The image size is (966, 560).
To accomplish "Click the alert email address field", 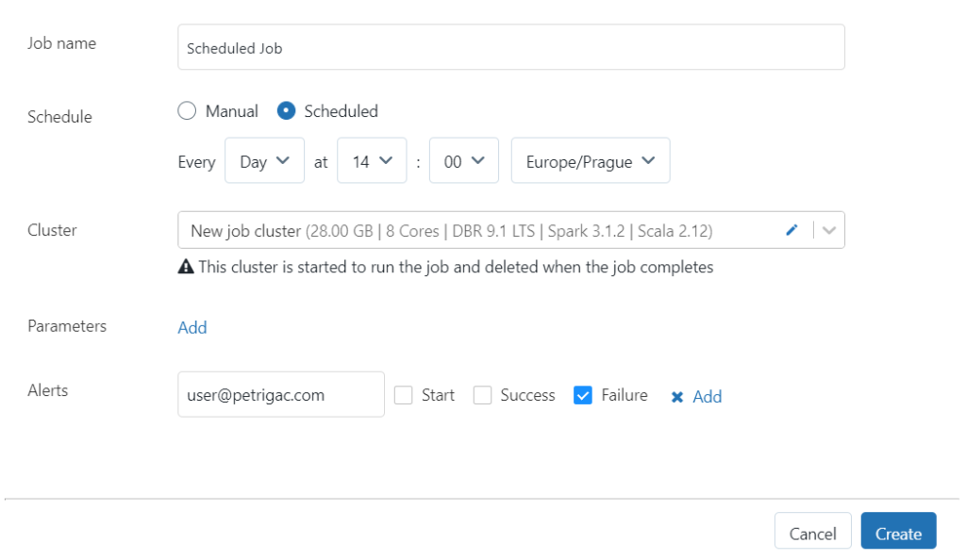I will pos(280,395).
